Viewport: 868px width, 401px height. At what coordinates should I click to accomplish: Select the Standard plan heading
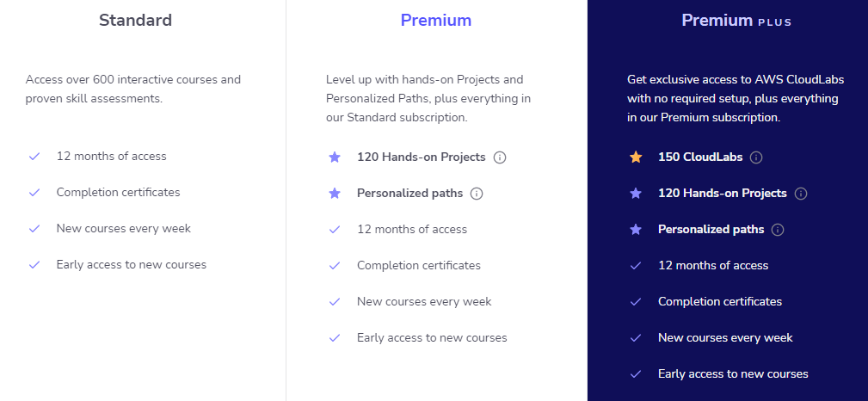pyautogui.click(x=135, y=20)
